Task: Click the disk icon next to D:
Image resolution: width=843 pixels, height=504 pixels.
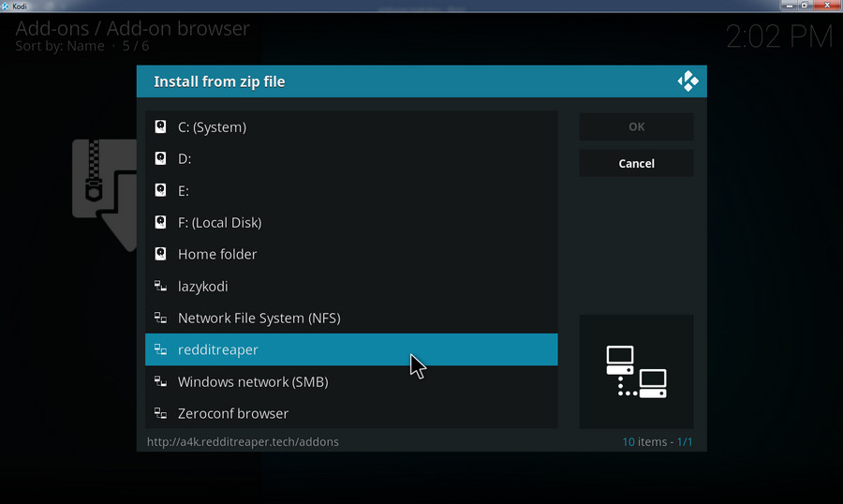Action: [160, 159]
